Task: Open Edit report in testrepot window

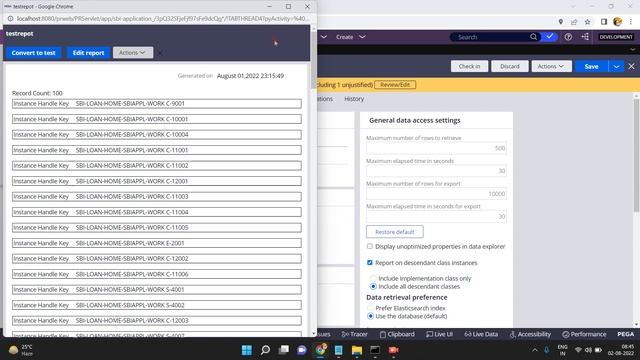Action: [88, 53]
